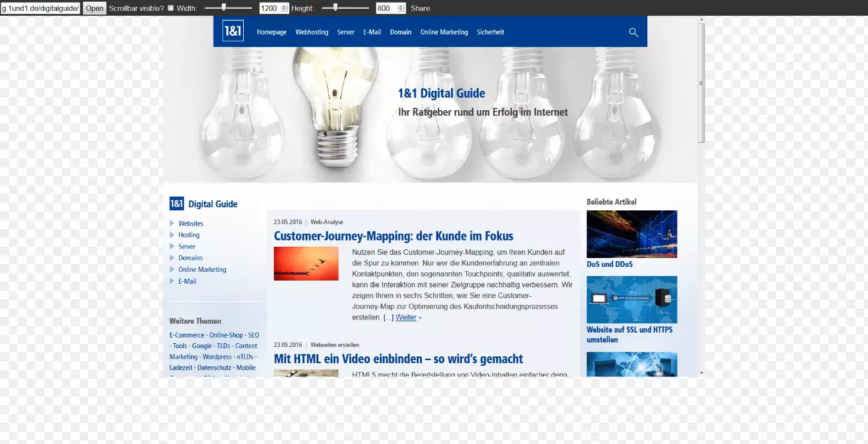
Task: Click the Height slider handle
Action: (x=336, y=8)
